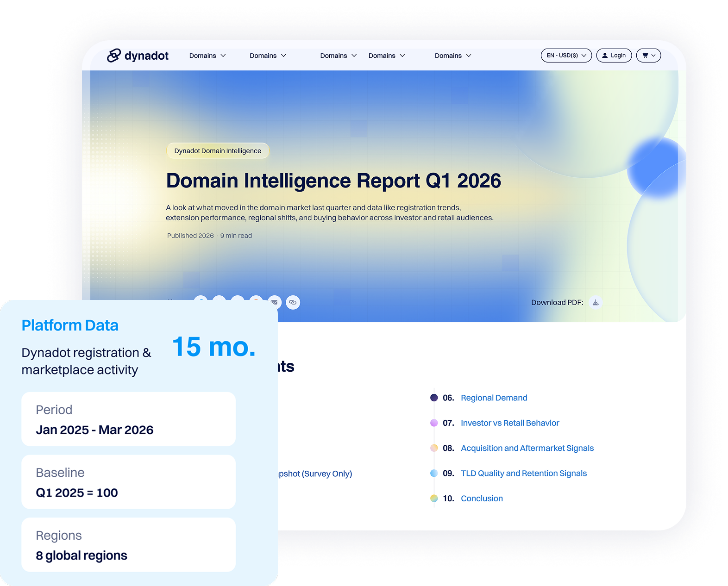The image size is (728, 586).
Task: Click the user icon in the Login button
Action: pyautogui.click(x=605, y=56)
